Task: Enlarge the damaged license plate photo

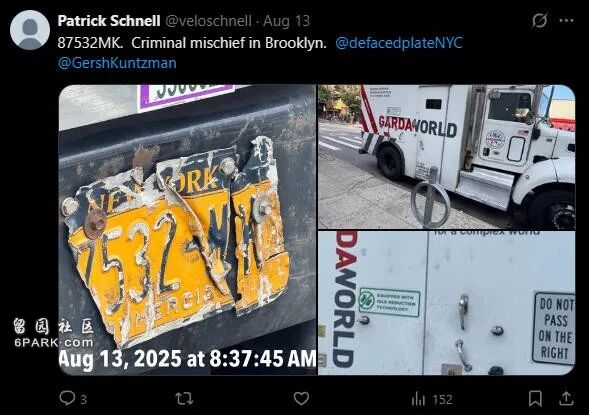Action: (187, 230)
